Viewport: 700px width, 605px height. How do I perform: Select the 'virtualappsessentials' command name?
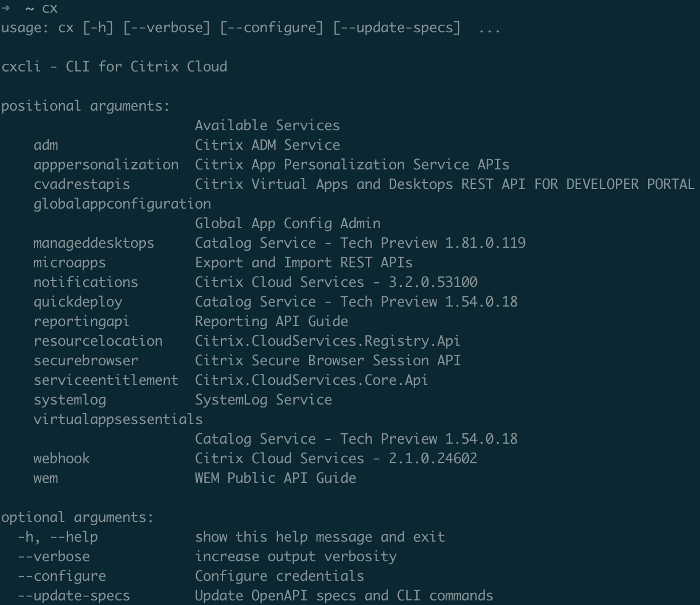[118, 419]
